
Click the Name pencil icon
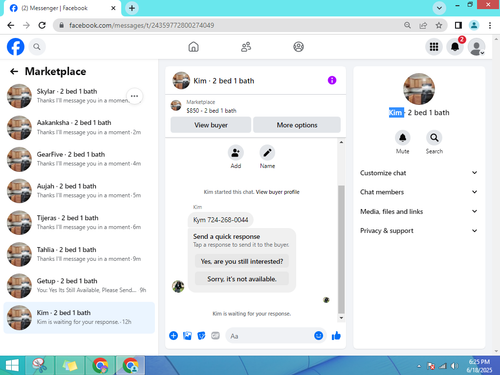click(x=267, y=153)
